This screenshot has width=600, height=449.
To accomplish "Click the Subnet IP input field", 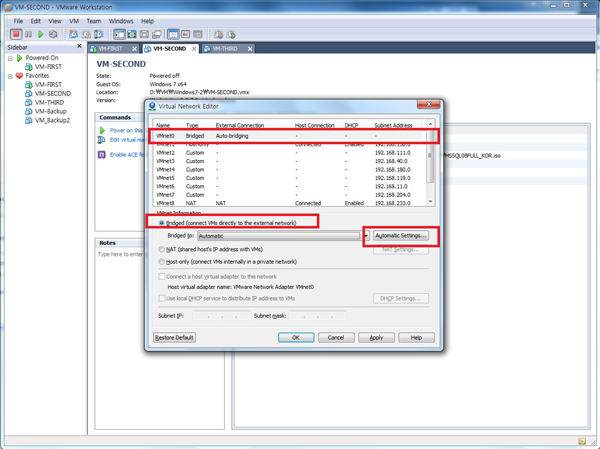I will [x=222, y=316].
